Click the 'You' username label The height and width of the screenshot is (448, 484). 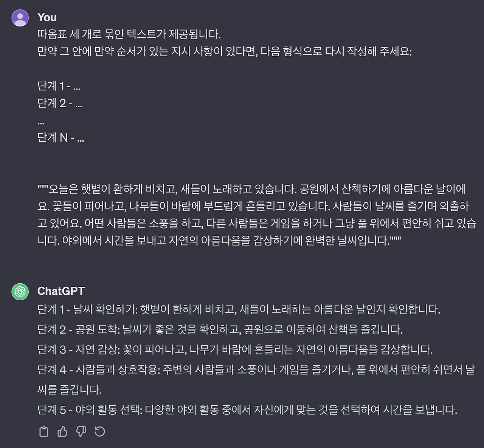47,17
